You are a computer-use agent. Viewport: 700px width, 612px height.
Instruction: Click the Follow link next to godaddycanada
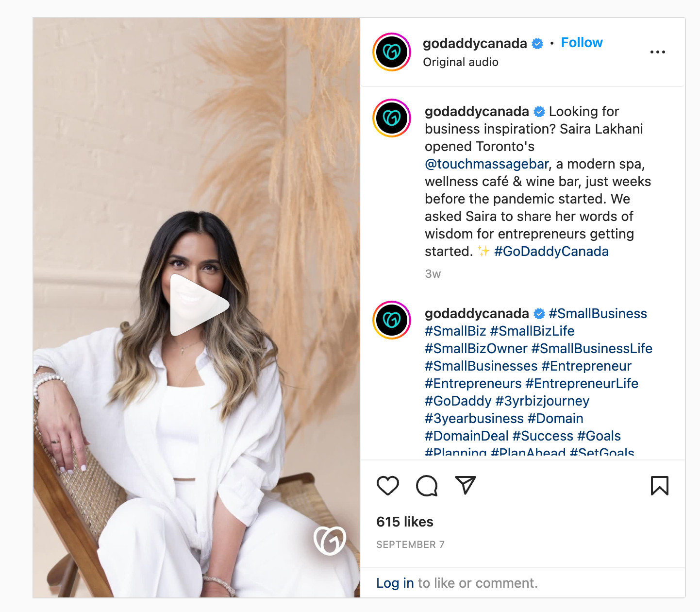click(x=582, y=43)
